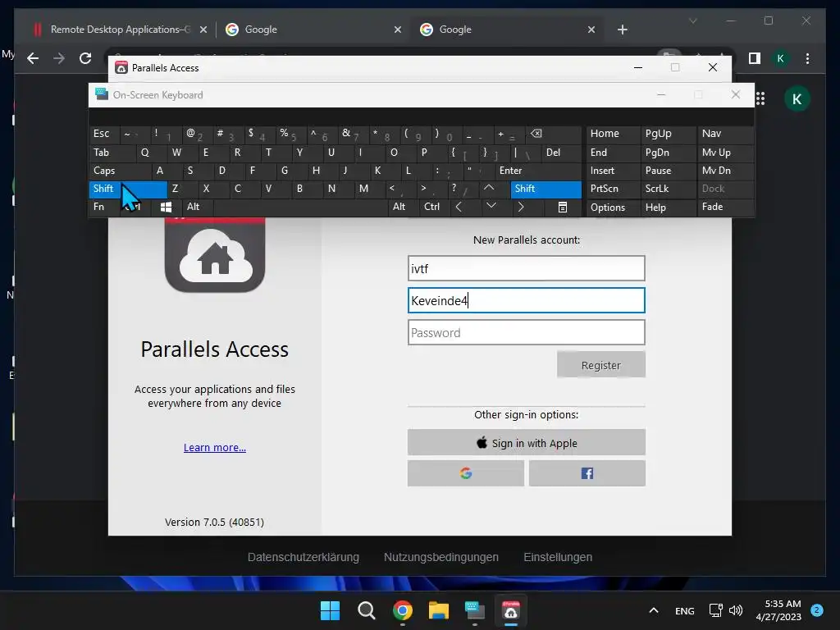
Task: Click the up arrow key on On-Screen Keyboard
Action: pyautogui.click(x=489, y=189)
